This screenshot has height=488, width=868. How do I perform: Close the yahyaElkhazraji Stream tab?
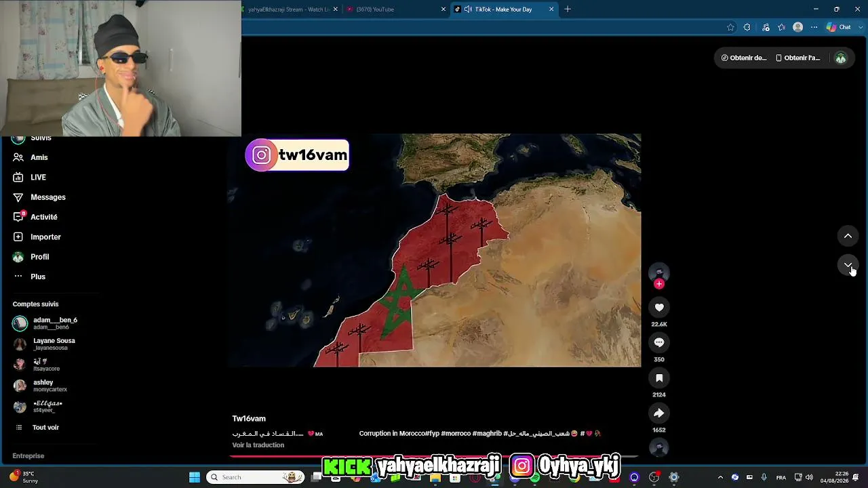[335, 9]
